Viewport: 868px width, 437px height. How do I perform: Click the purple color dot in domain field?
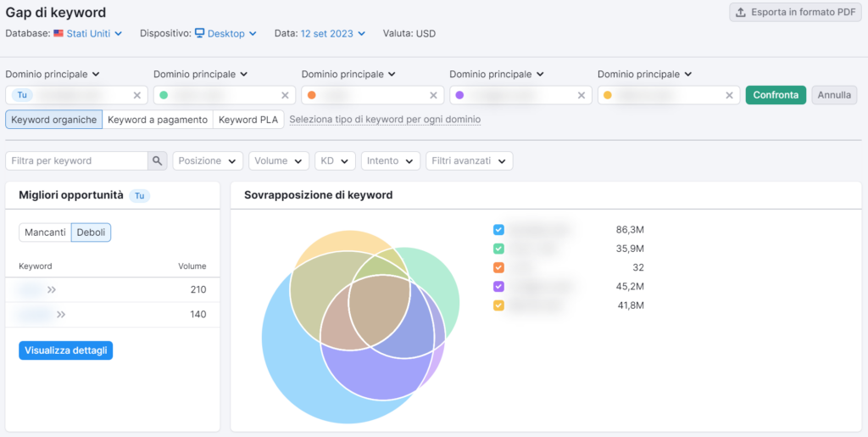pyautogui.click(x=460, y=95)
